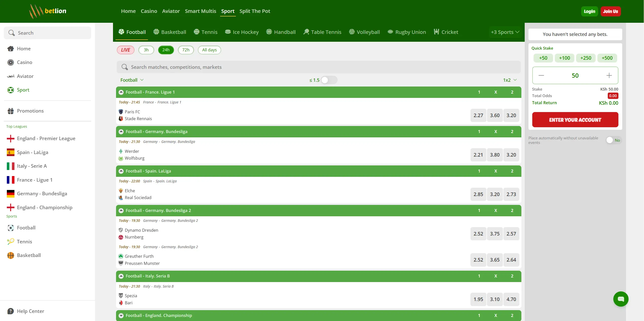Enable the ≤ 1.5 odds toggle
The height and width of the screenshot is (321, 644).
[329, 80]
